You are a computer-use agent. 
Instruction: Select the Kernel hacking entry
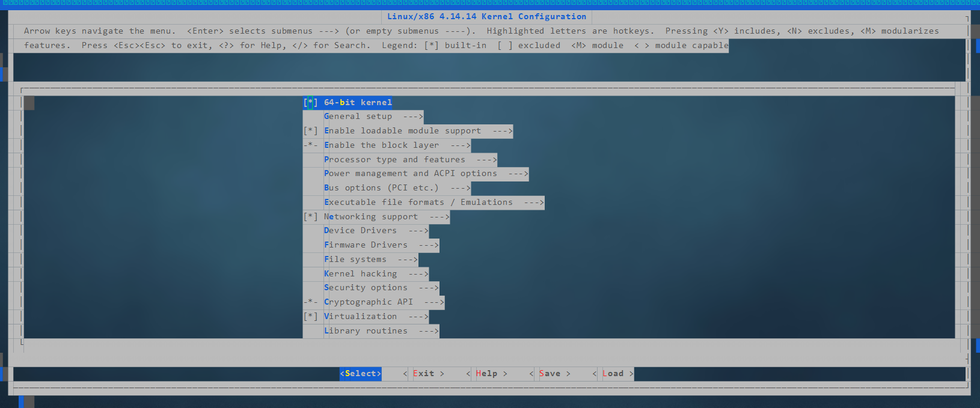pyautogui.click(x=376, y=274)
